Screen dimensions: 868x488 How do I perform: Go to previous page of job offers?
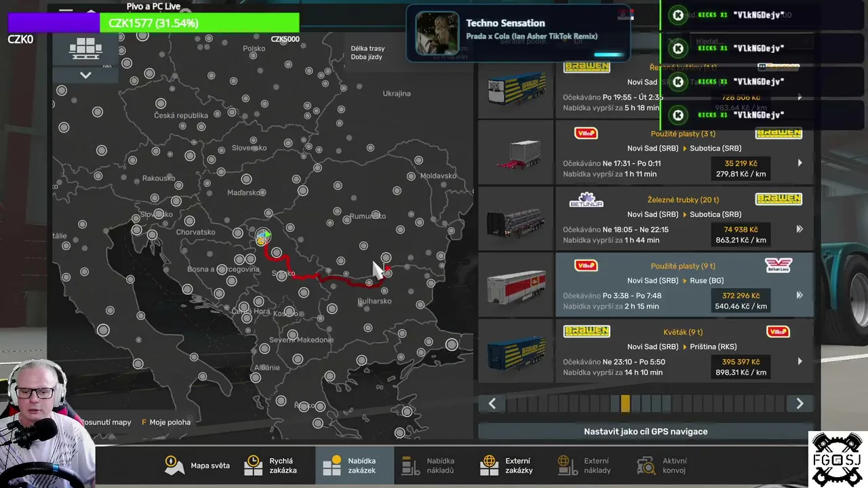pyautogui.click(x=492, y=403)
